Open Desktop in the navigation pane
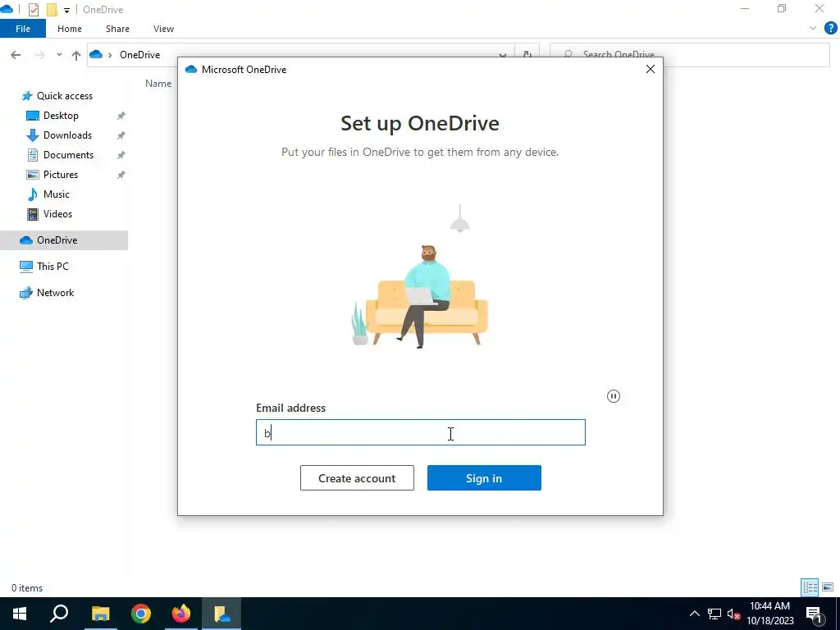 61,116
